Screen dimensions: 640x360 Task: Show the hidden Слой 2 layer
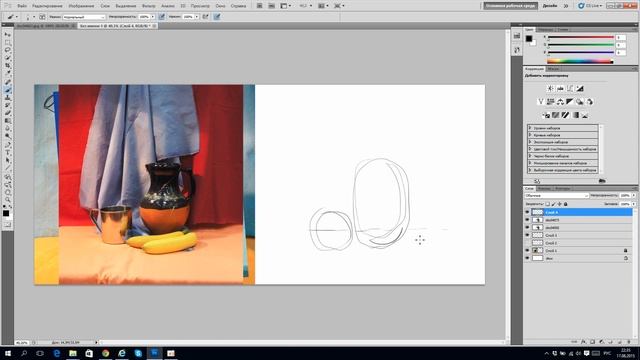coord(527,243)
